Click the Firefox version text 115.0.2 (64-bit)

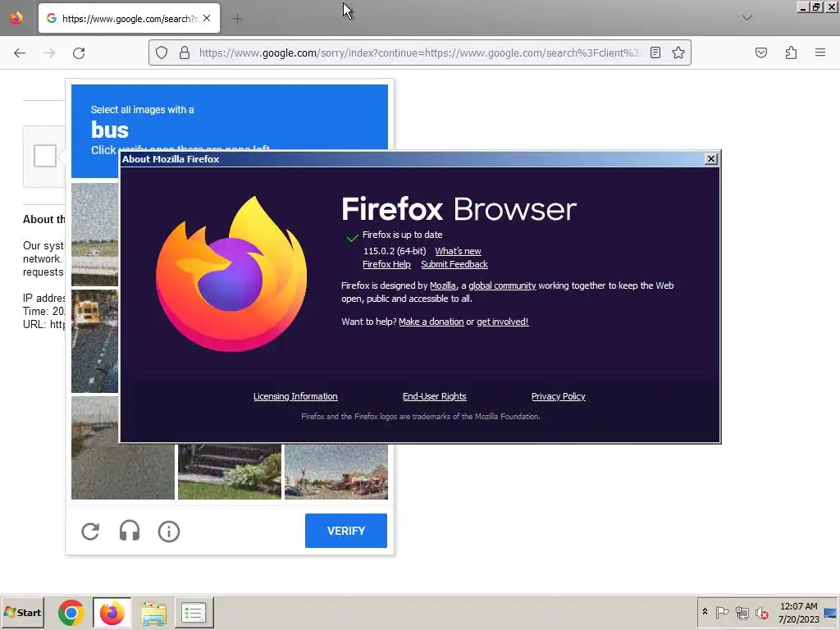pos(395,251)
